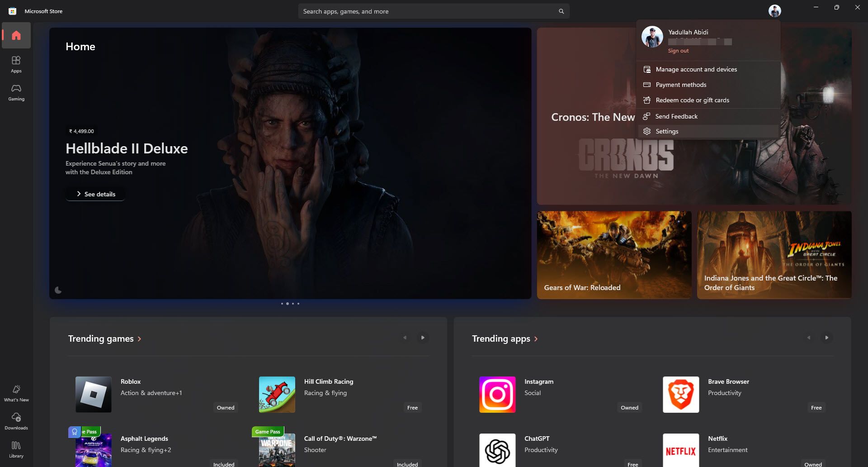868x467 pixels.
Task: Choose Payment methods from the account menu
Action: click(x=680, y=85)
